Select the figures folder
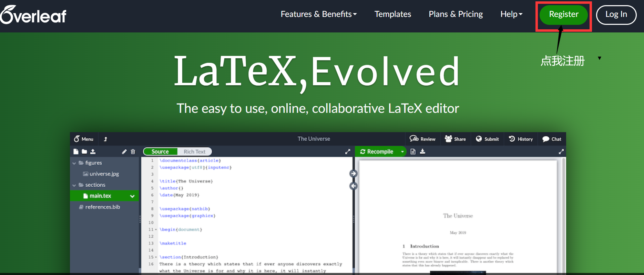 tap(93, 163)
